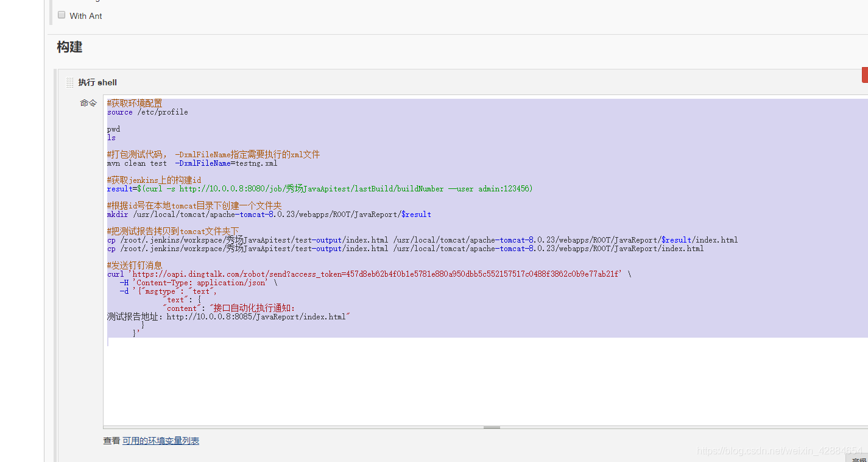Click the 'pwd' command line
This screenshot has height=462, width=868.
pyautogui.click(x=114, y=129)
